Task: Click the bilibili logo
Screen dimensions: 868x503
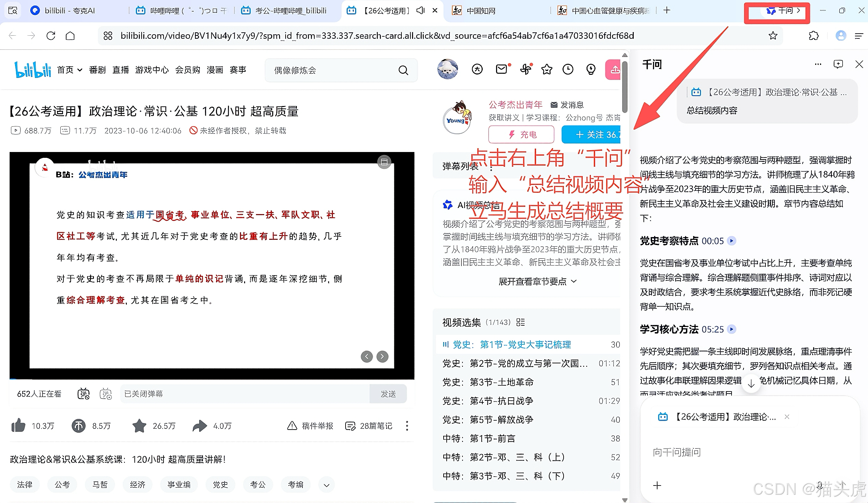Action: tap(33, 69)
